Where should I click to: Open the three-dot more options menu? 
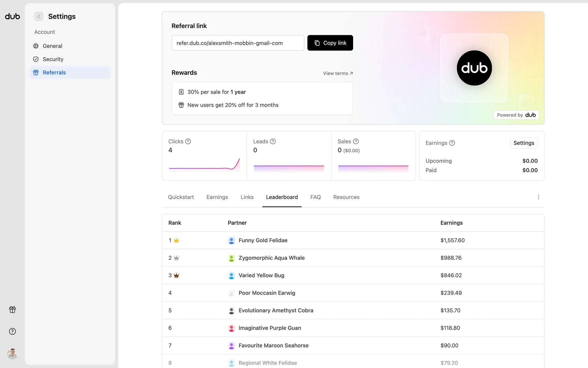tap(538, 197)
